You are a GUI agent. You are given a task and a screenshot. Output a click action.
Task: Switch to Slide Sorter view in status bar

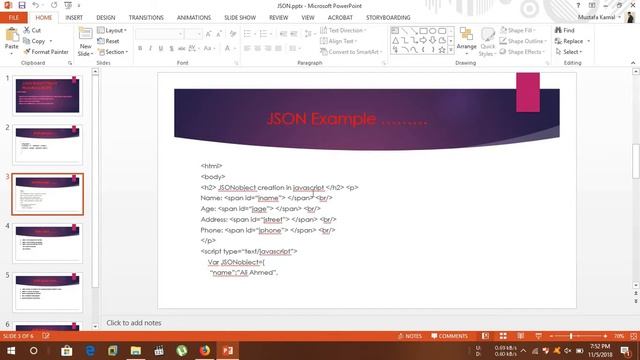pyautogui.click(x=503, y=336)
